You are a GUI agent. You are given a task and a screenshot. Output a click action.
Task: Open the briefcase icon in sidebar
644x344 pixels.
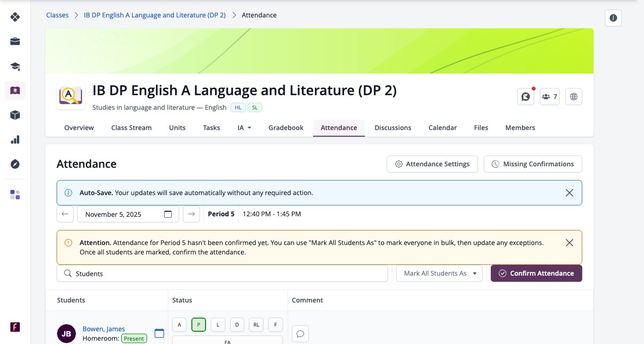tap(15, 41)
